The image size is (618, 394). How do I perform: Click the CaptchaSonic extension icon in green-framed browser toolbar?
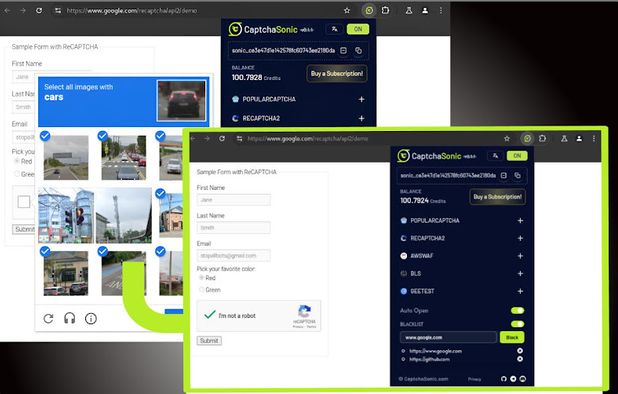[x=527, y=138]
